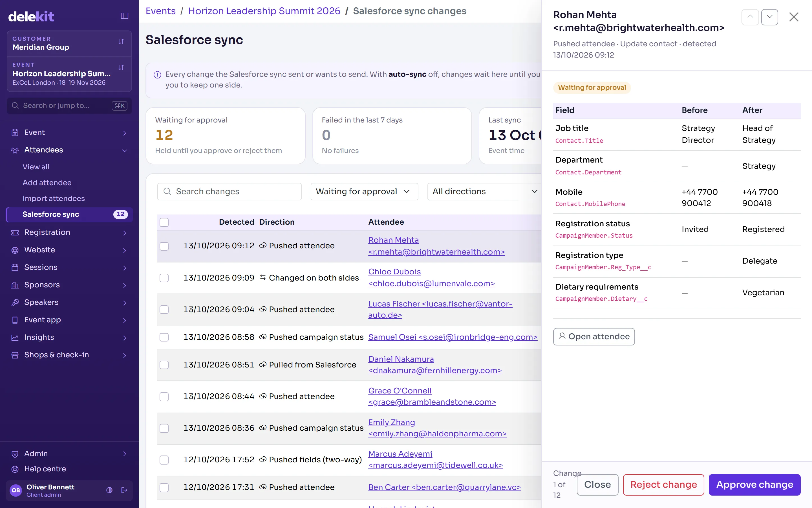Viewport: 812px width, 508px height.
Task: Go to previous change with up arrow
Action: pyautogui.click(x=750, y=17)
